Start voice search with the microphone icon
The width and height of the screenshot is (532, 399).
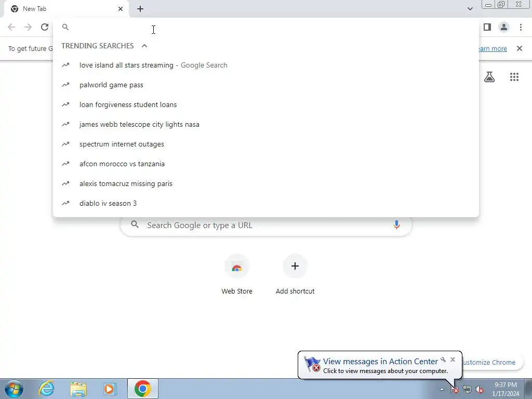point(396,225)
